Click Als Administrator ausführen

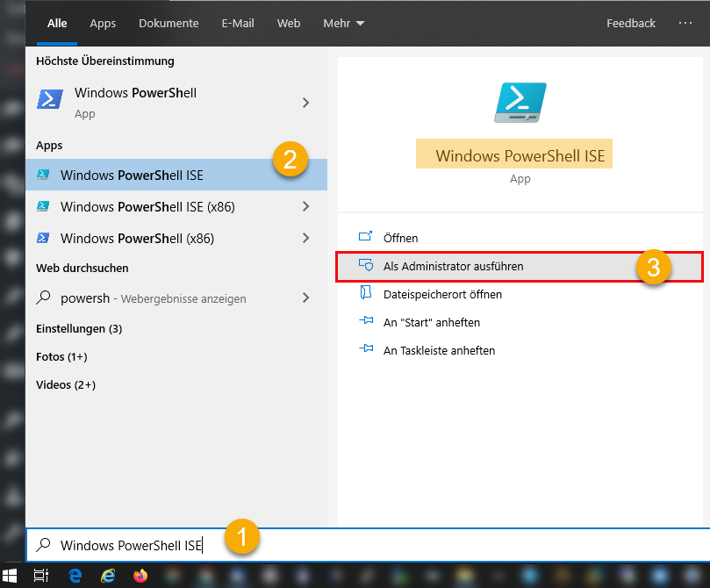520,266
